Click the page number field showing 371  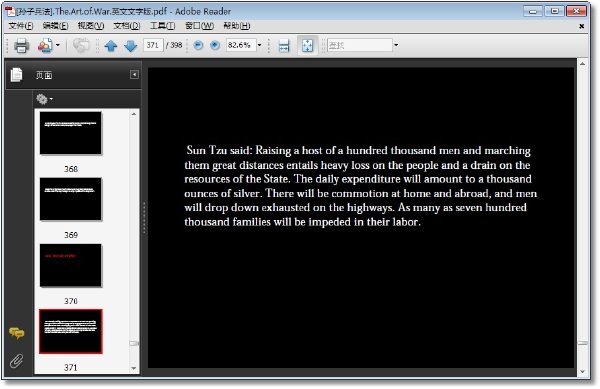(x=153, y=45)
